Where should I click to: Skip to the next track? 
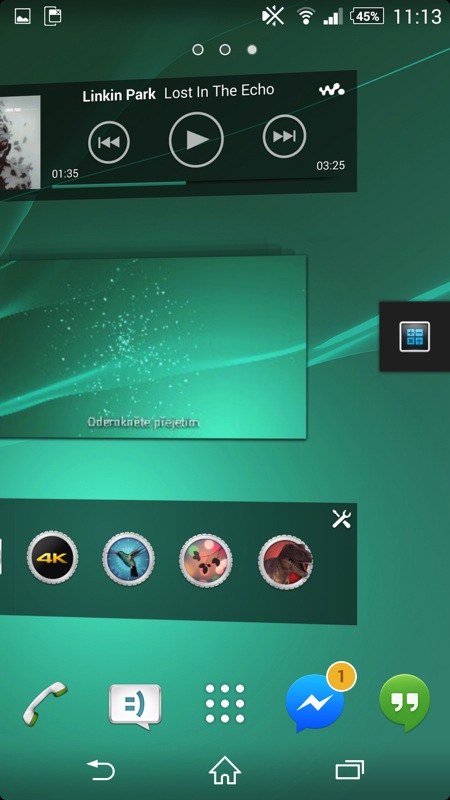284,136
